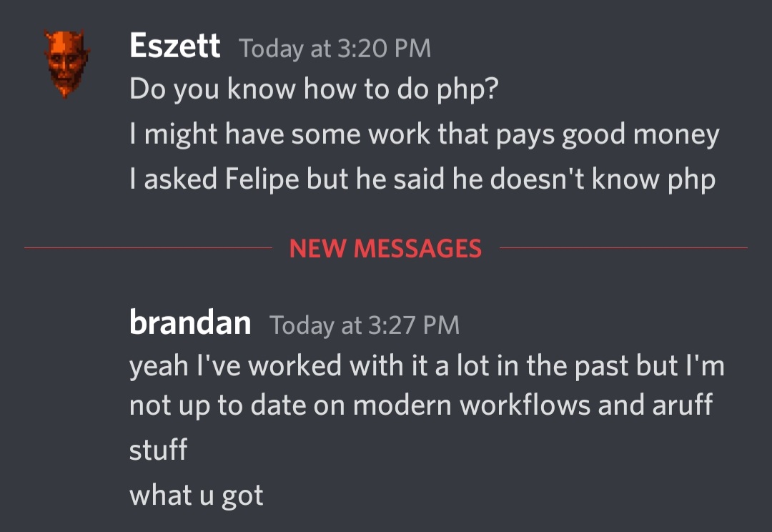
Task: Select the "Do you know how to do php?" message
Action: pos(312,90)
